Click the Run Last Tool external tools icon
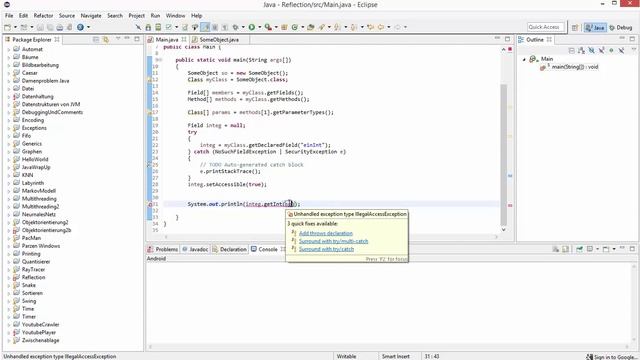The width and height of the screenshot is (640, 360). tap(268, 27)
